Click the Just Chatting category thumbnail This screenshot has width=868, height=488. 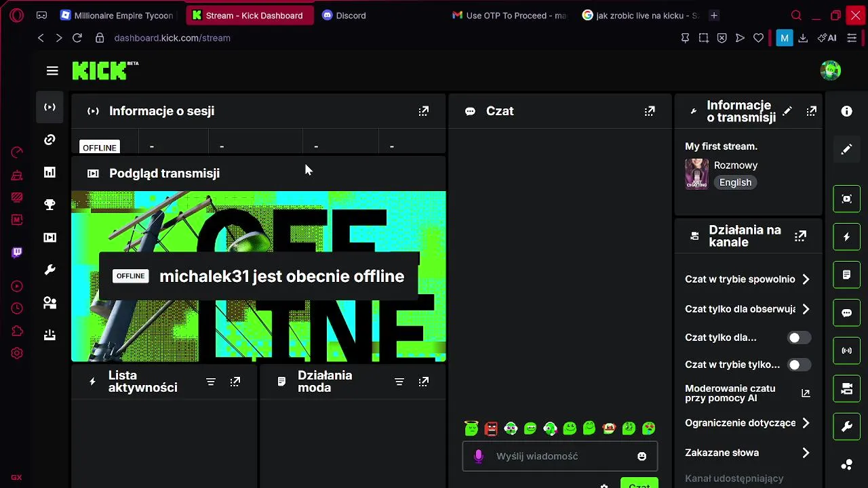click(x=696, y=174)
